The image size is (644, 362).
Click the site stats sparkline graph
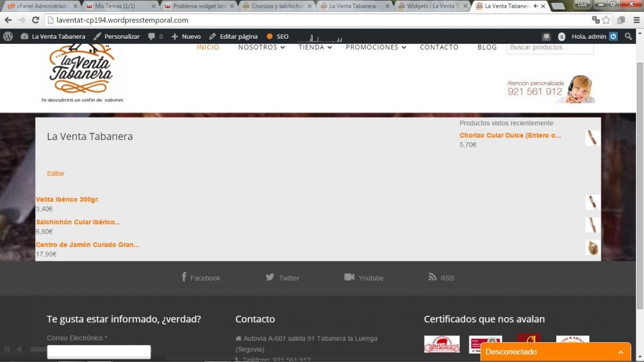(x=320, y=38)
